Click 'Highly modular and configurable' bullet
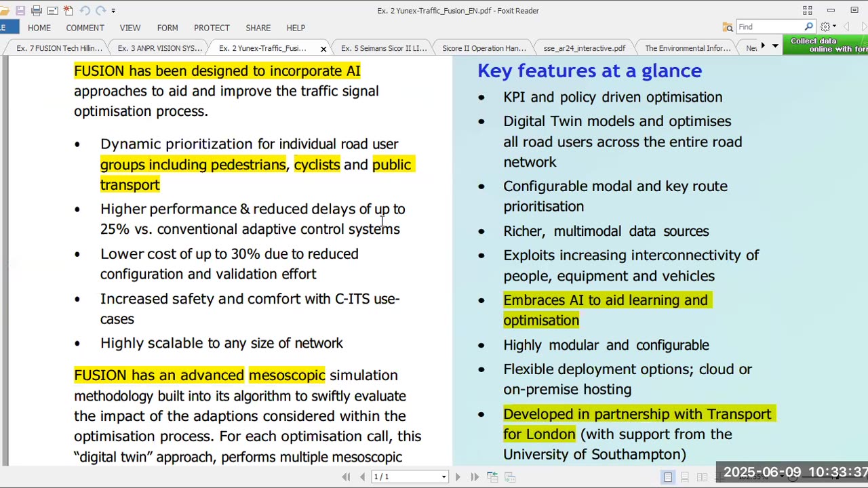 pyautogui.click(x=606, y=345)
